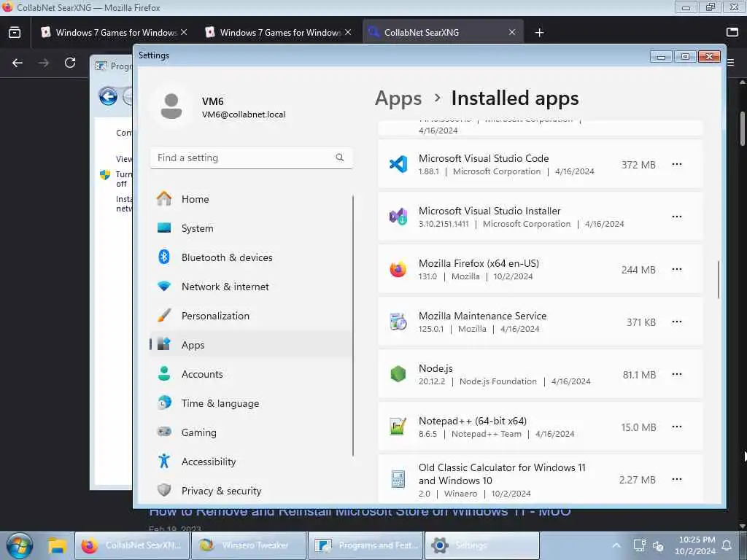747x560 pixels.
Task: Select Apps in Settings sidebar
Action: pos(251,345)
